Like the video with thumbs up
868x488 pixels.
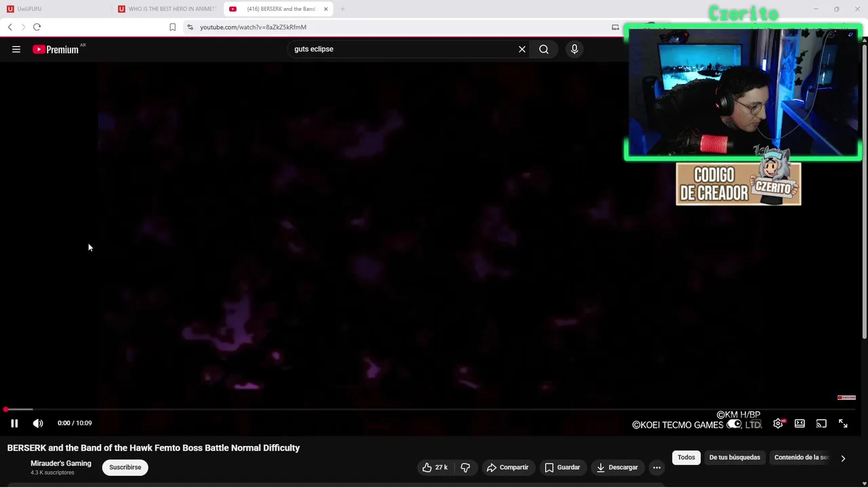tap(435, 468)
